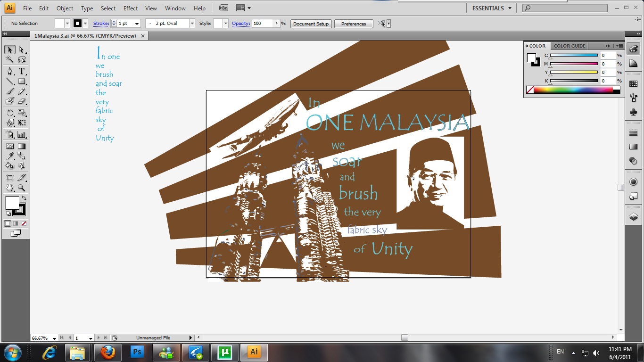The height and width of the screenshot is (362, 644).
Task: Reset to default fill and stroke
Action: coord(8,214)
